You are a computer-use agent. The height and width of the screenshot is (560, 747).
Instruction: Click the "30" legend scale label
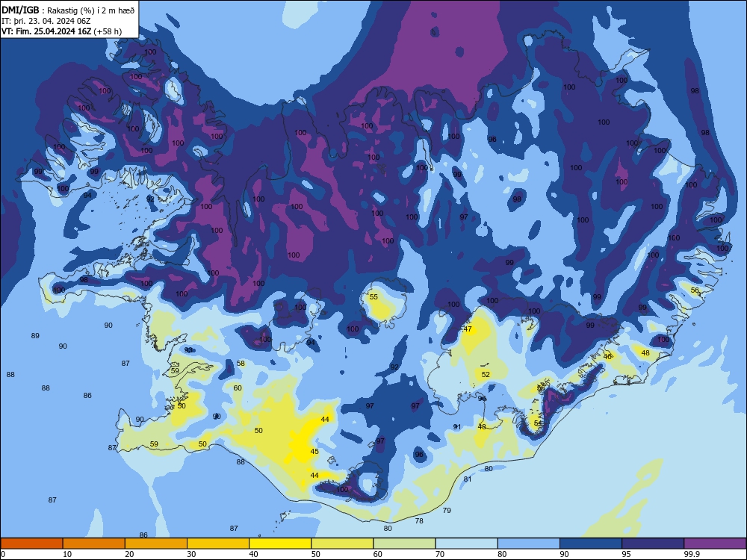tap(191, 554)
